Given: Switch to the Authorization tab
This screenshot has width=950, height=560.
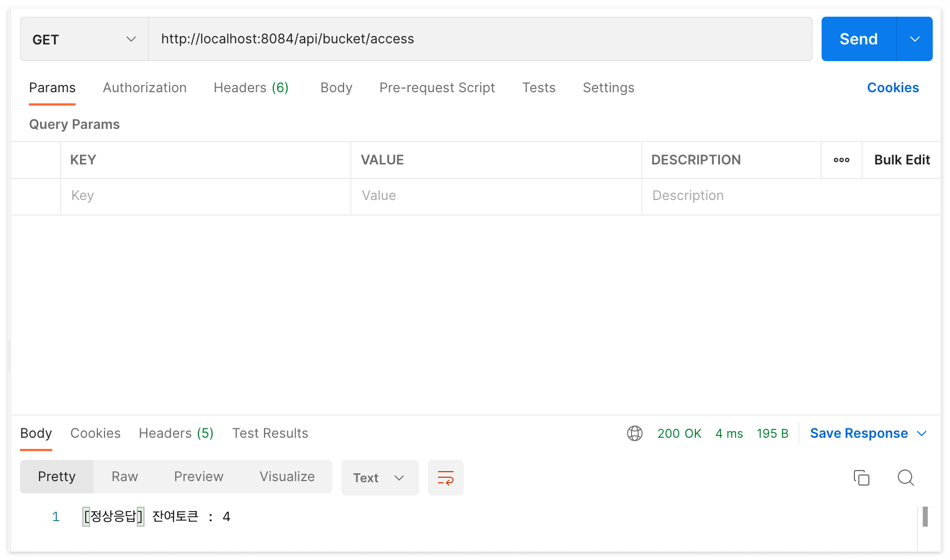Looking at the screenshot, I should point(145,88).
